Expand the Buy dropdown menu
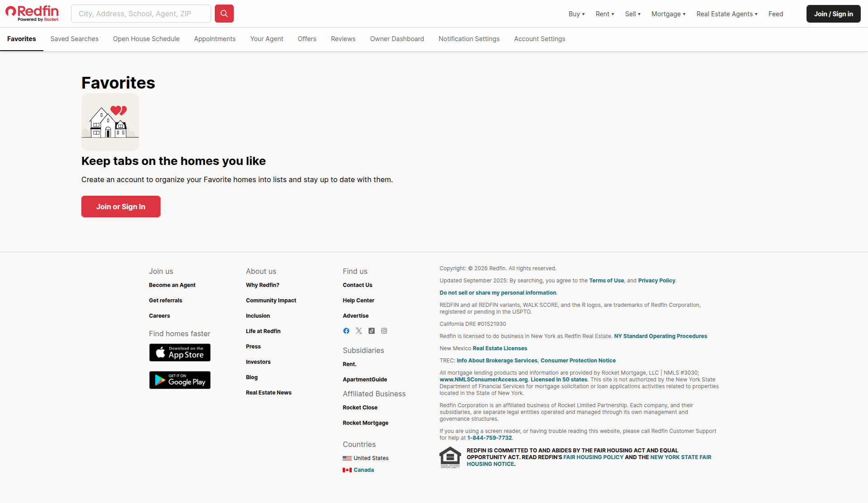This screenshot has height=503, width=868. tap(576, 14)
